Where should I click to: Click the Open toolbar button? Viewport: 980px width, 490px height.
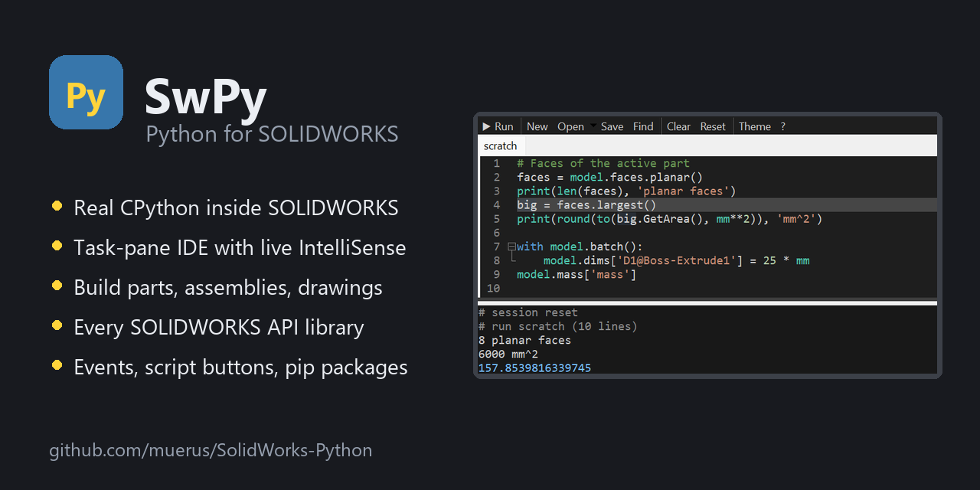click(x=570, y=126)
